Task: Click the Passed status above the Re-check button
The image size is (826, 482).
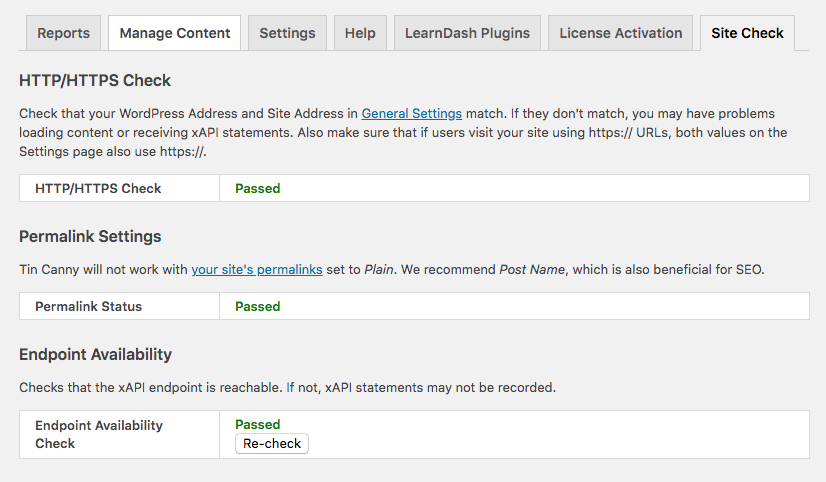Action: (257, 425)
